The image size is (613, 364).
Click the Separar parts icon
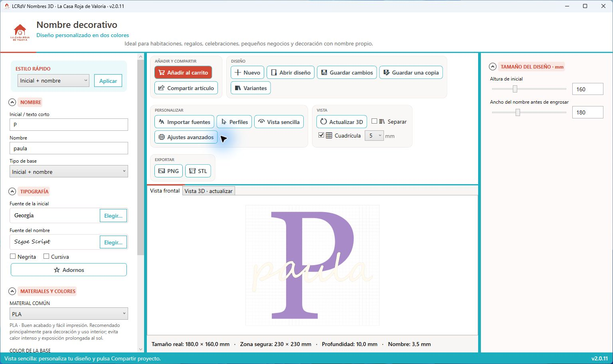click(382, 121)
